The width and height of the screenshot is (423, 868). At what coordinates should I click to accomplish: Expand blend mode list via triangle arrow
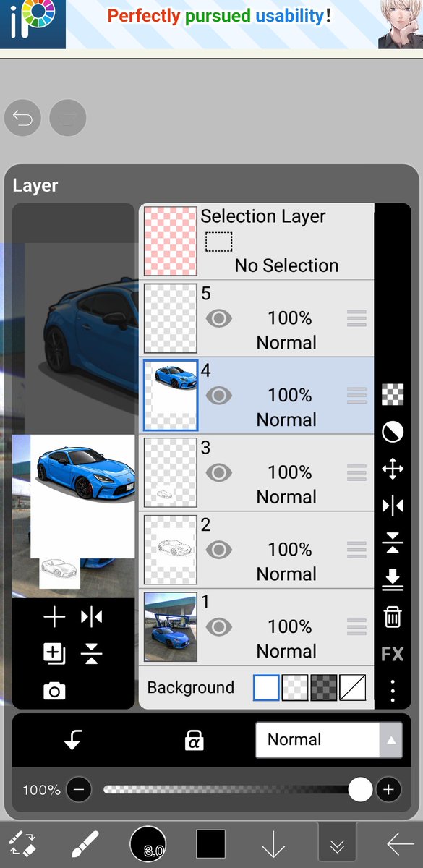coord(391,739)
